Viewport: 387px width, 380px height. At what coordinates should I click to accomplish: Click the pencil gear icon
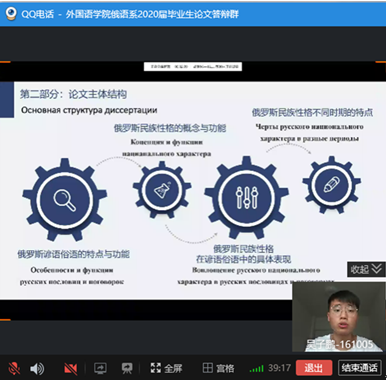click(332, 184)
